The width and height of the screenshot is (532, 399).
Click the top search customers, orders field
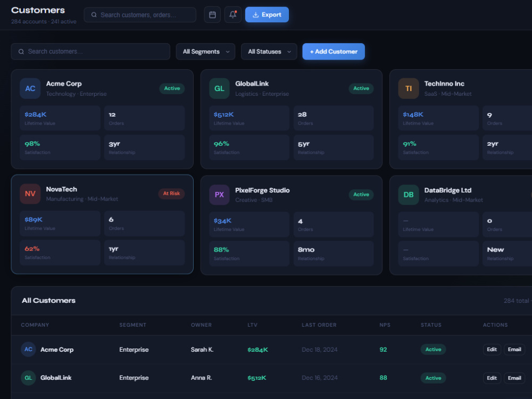(140, 15)
